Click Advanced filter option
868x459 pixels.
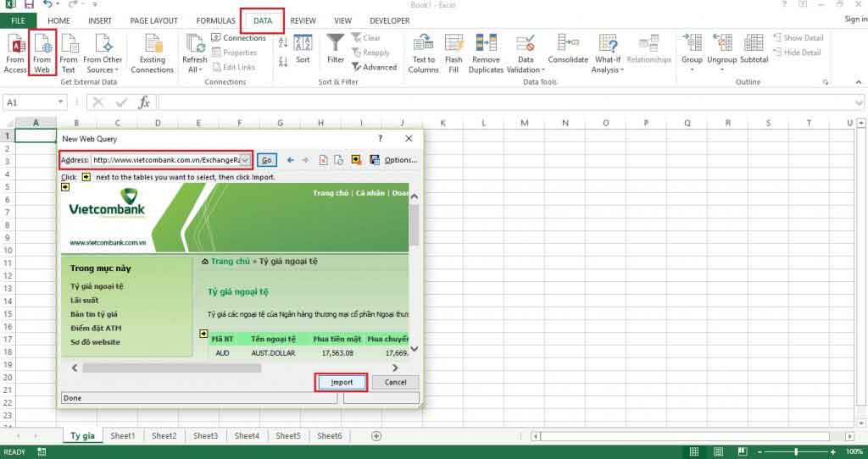(x=374, y=67)
